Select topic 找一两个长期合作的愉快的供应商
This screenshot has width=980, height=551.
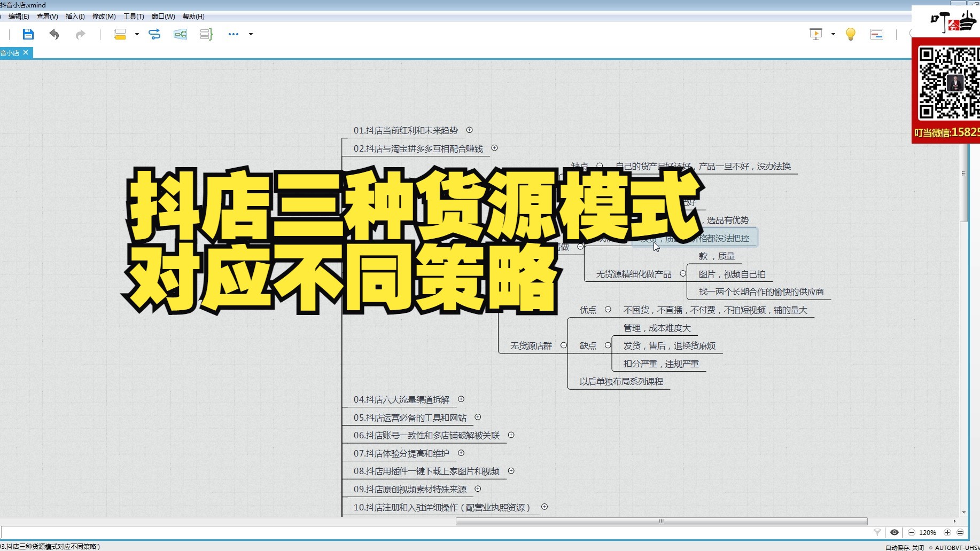coord(761,292)
